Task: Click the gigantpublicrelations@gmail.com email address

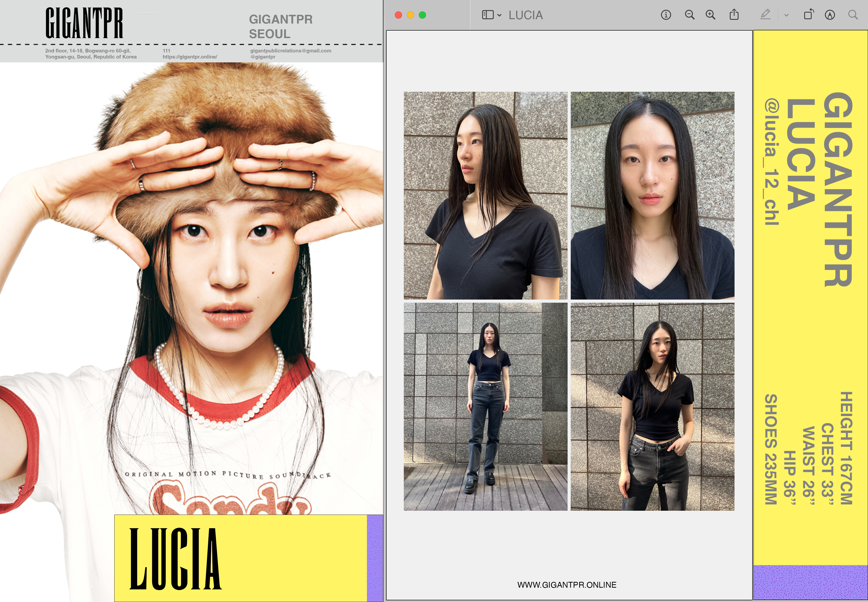Action: (290, 50)
